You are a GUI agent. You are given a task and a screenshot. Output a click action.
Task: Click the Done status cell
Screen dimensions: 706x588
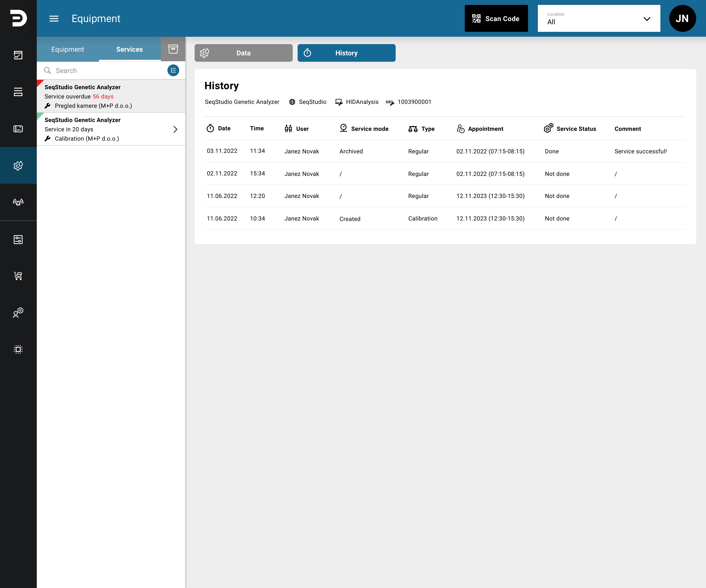552,151
